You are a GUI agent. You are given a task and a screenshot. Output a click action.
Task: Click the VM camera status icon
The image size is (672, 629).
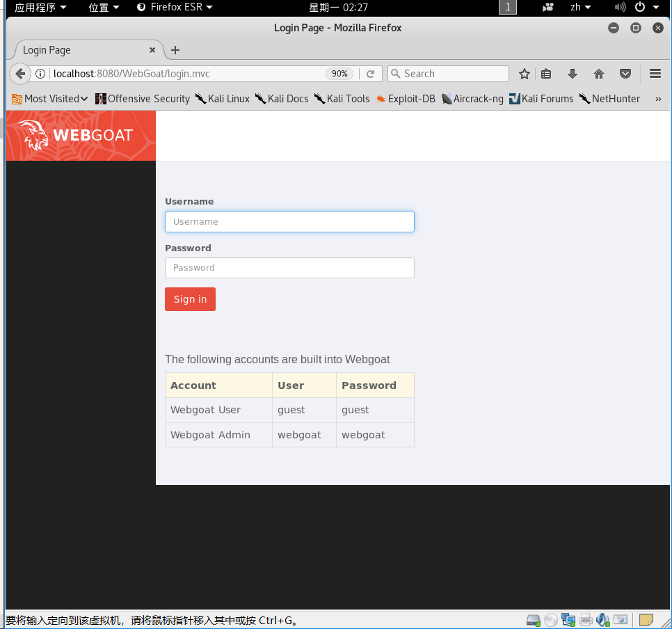pos(620,620)
